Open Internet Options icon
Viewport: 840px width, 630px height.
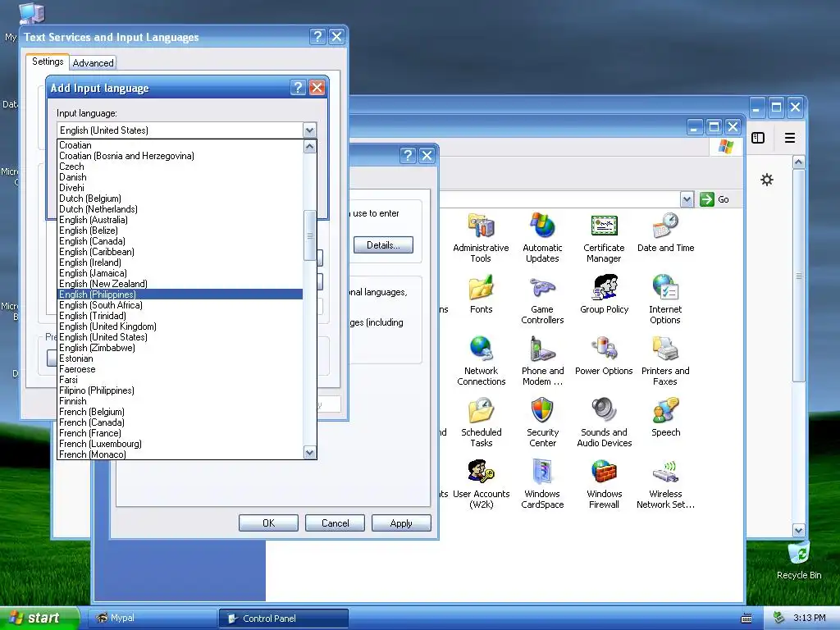[x=664, y=300]
